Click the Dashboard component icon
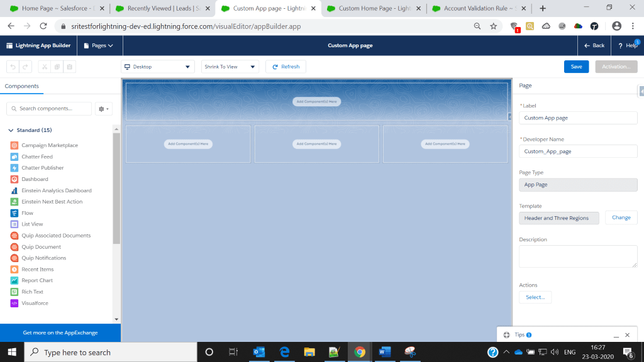The height and width of the screenshot is (362, 644). click(14, 179)
